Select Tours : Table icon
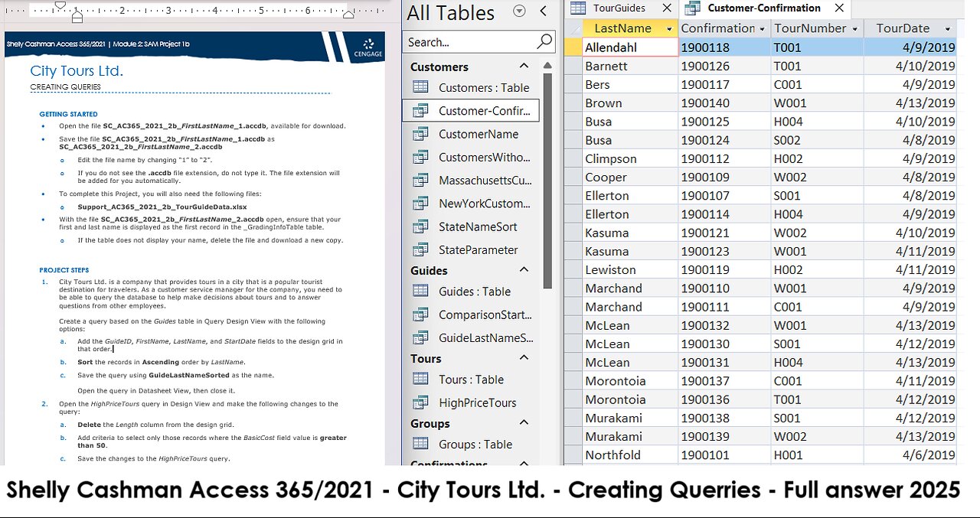This screenshot has height=518, width=980. click(x=420, y=379)
